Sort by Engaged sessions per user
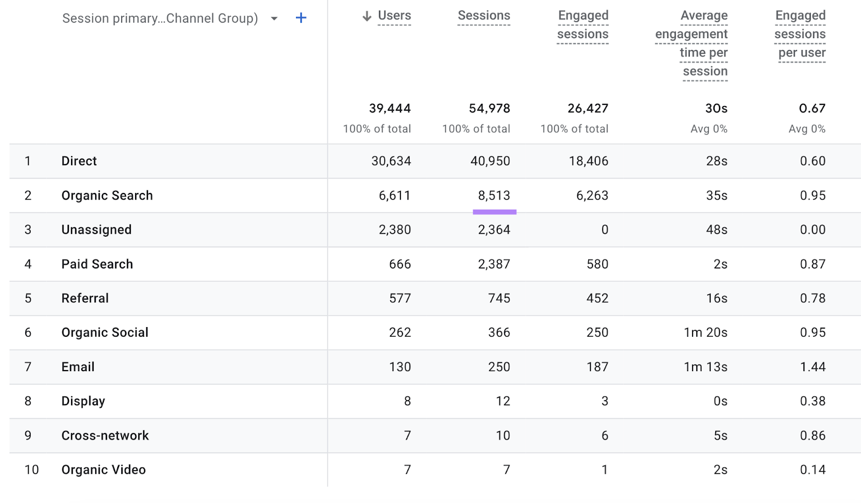The width and height of the screenshot is (861, 504). pyautogui.click(x=800, y=34)
